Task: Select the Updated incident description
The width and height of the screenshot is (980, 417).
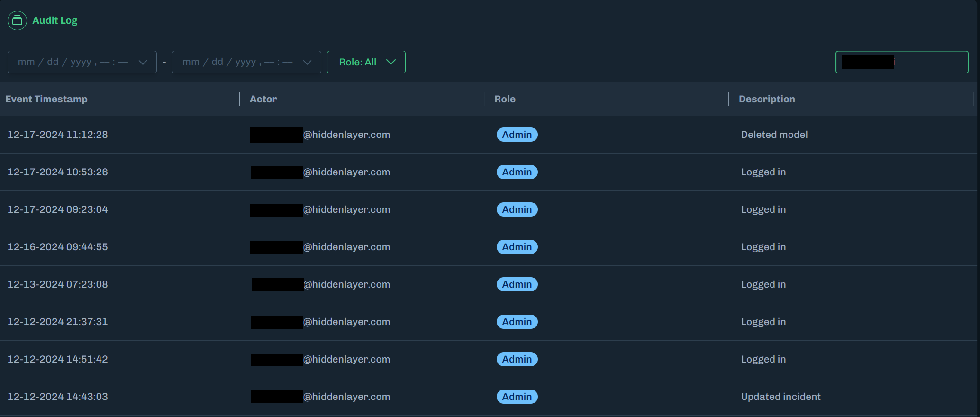Action: [780, 397]
